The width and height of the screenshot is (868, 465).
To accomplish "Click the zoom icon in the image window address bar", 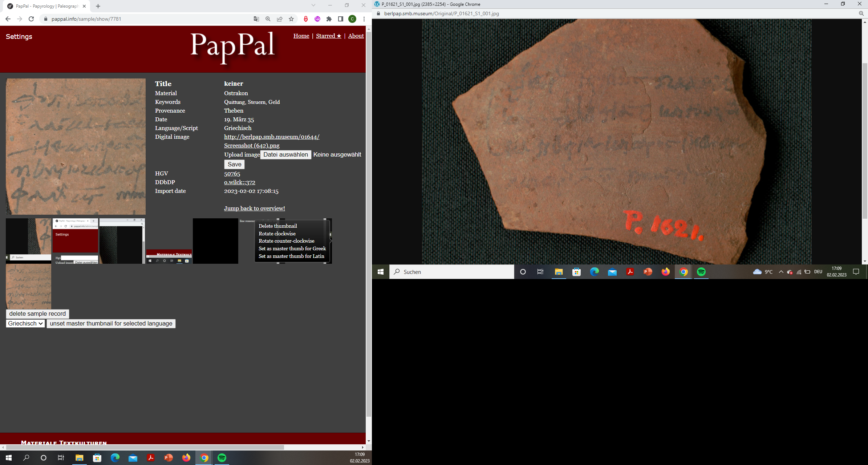I will (x=861, y=13).
